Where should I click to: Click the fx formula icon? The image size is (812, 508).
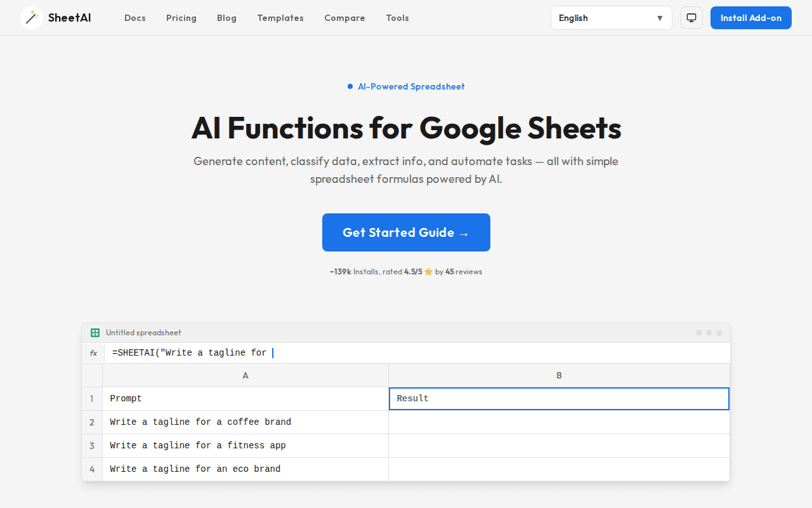(93, 353)
